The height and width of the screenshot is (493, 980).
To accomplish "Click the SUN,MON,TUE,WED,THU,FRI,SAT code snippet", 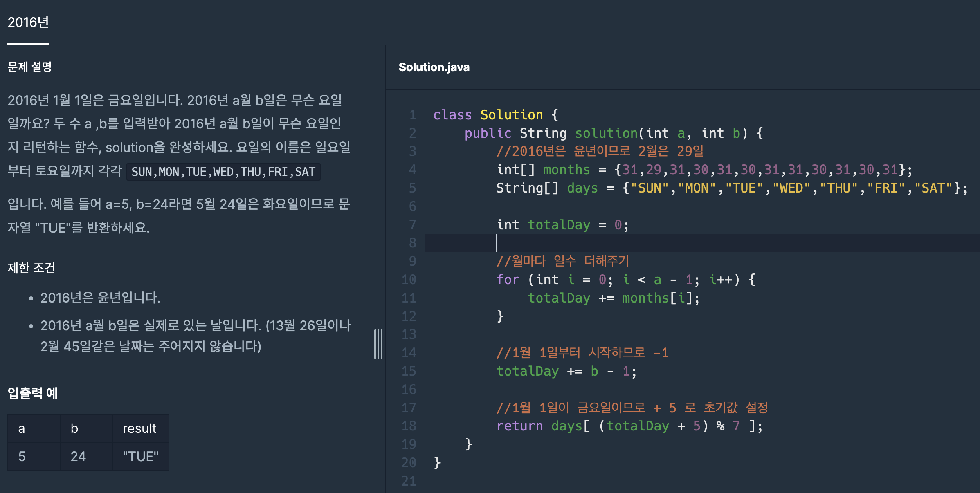I will pos(223,171).
